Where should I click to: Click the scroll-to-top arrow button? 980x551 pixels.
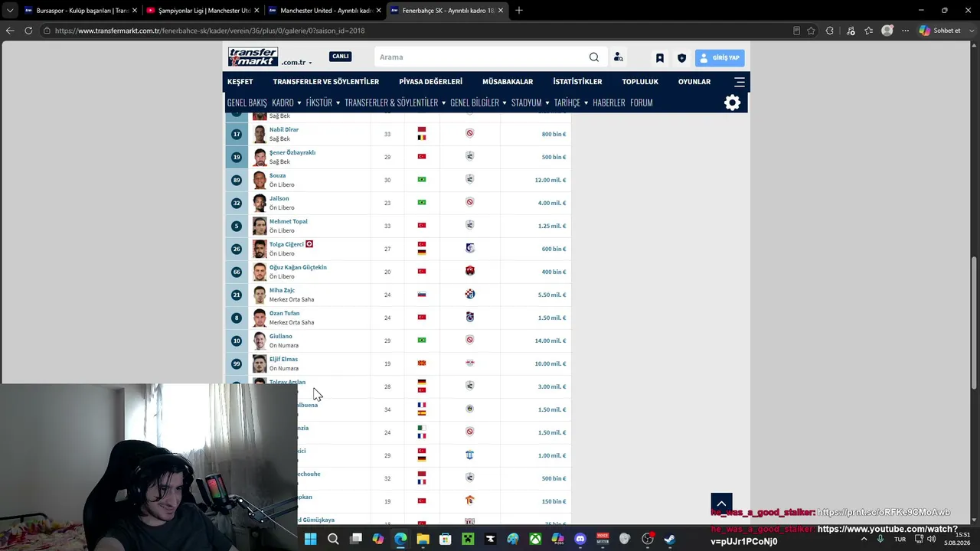pyautogui.click(x=721, y=504)
